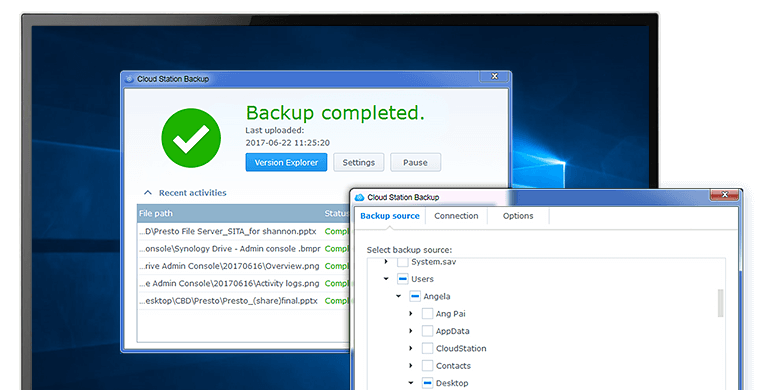Viewport: 767px width, 390px height.
Task: Select the CloudStation folder label
Action: coord(461,348)
